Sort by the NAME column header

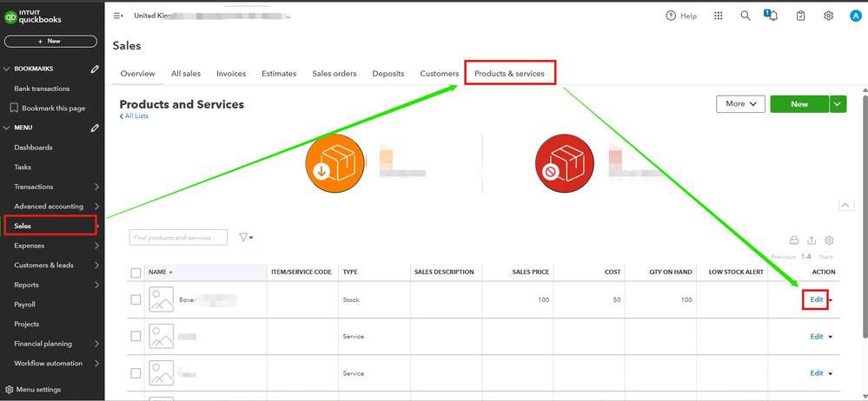pyautogui.click(x=159, y=273)
